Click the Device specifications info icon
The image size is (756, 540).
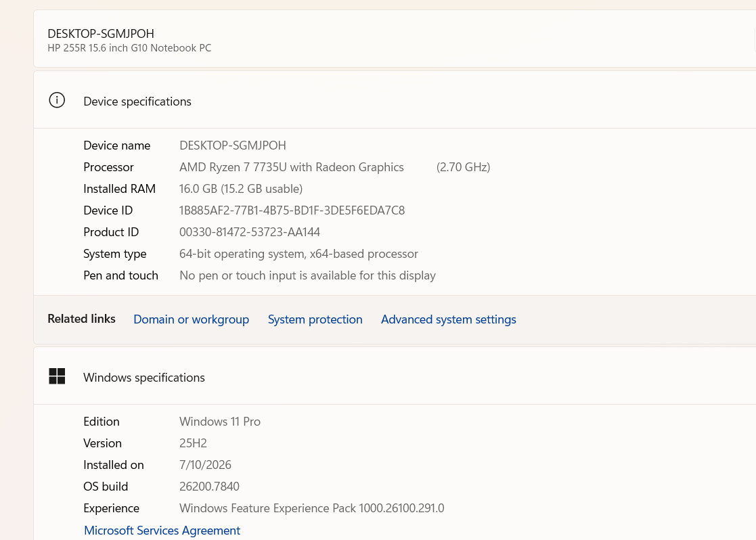coord(57,100)
